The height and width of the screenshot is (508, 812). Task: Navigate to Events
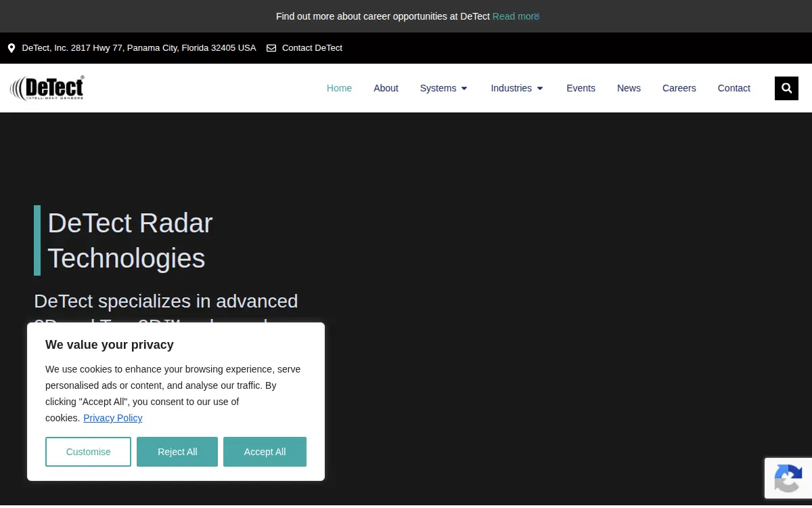581,88
